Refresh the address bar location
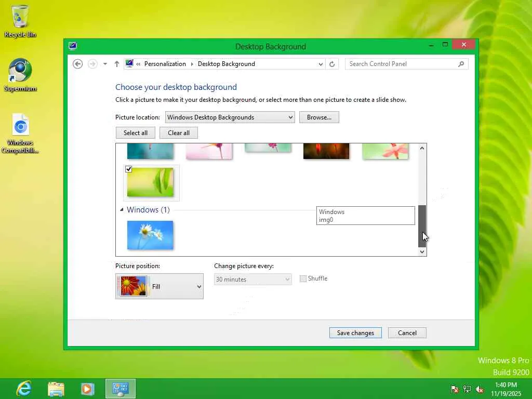This screenshot has width=532, height=399. coord(332,64)
